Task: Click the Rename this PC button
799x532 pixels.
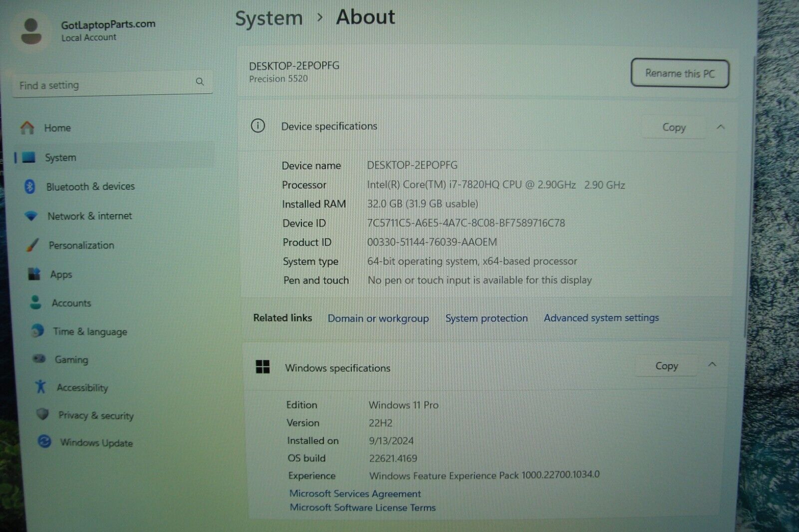Action: (680, 73)
